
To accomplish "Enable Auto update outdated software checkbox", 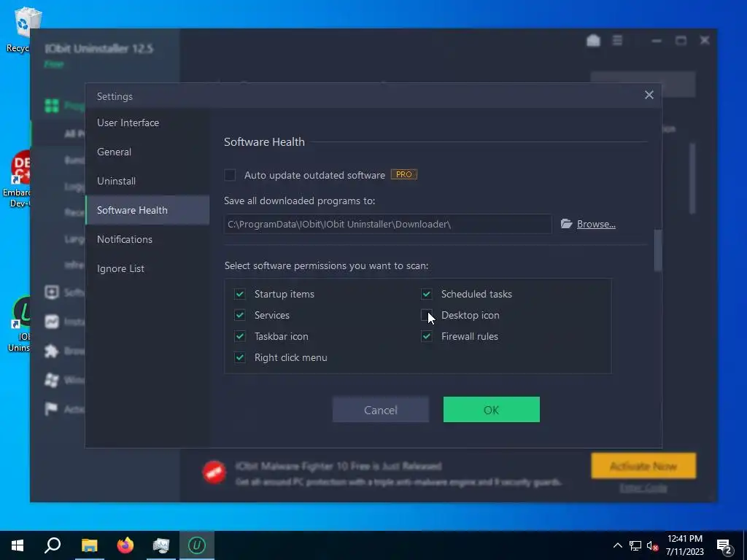I will coord(230,175).
